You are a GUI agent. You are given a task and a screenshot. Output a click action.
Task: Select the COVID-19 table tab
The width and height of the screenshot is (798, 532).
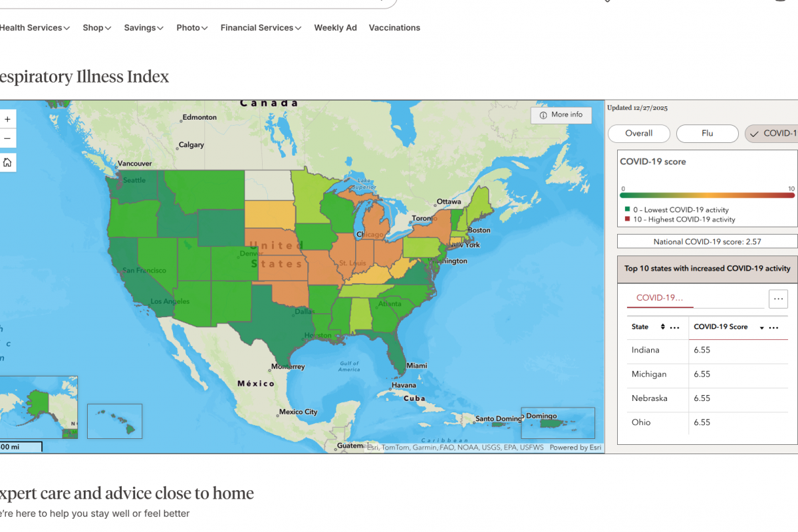660,298
